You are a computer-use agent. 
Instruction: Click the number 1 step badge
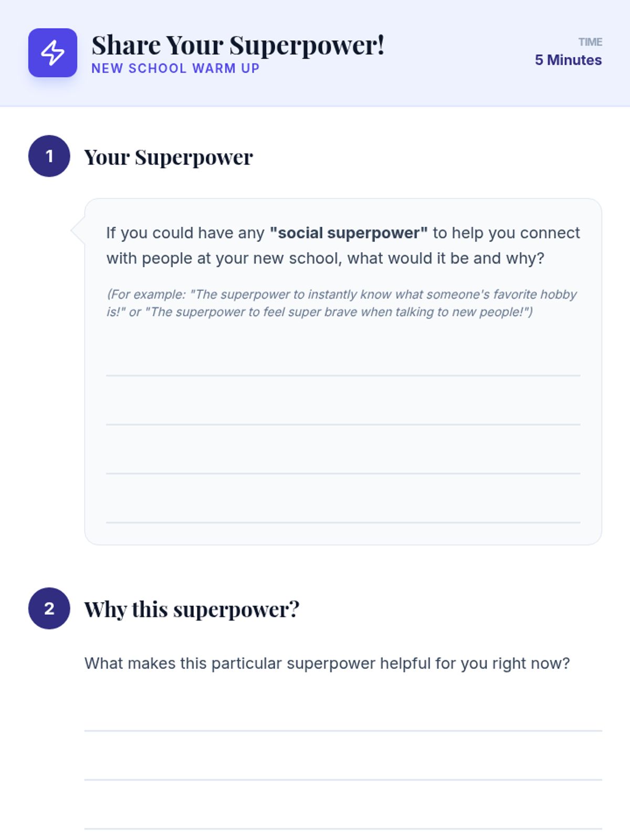49,156
